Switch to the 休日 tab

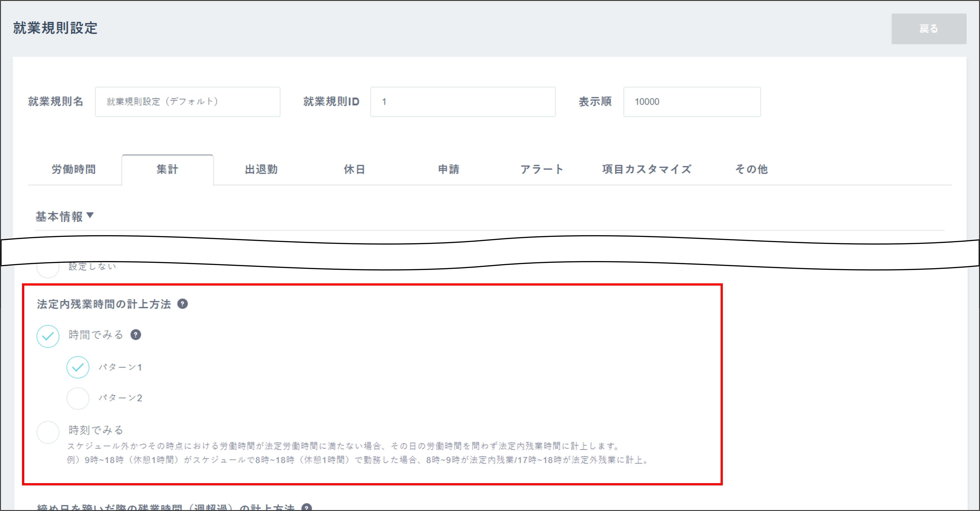(354, 170)
